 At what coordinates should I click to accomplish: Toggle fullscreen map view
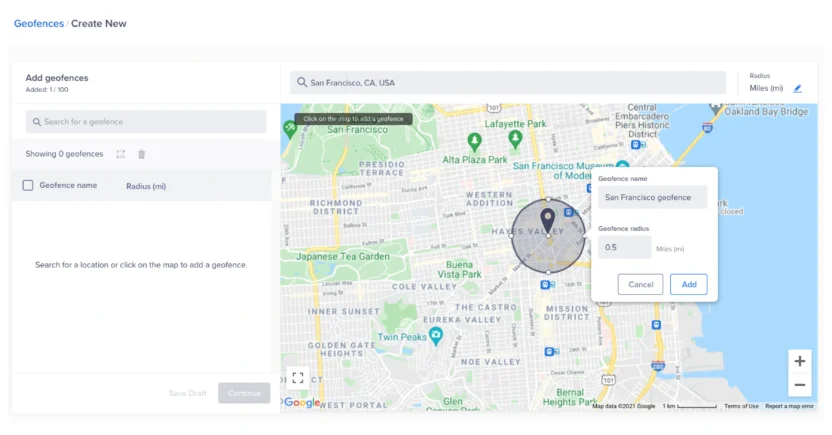click(x=298, y=378)
